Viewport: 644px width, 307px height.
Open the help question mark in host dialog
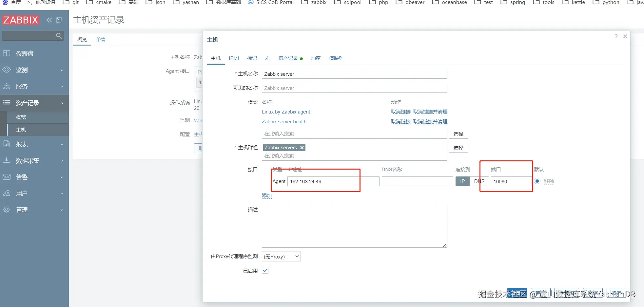click(x=616, y=36)
